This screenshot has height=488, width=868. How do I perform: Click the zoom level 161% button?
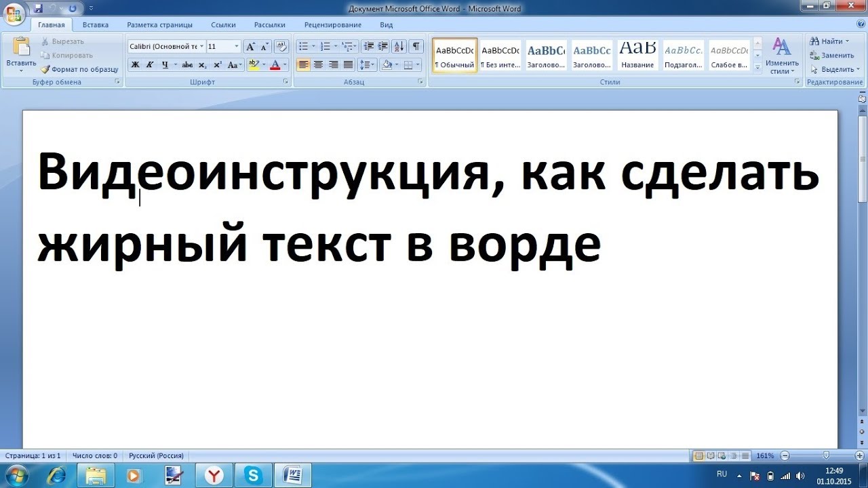tap(765, 455)
